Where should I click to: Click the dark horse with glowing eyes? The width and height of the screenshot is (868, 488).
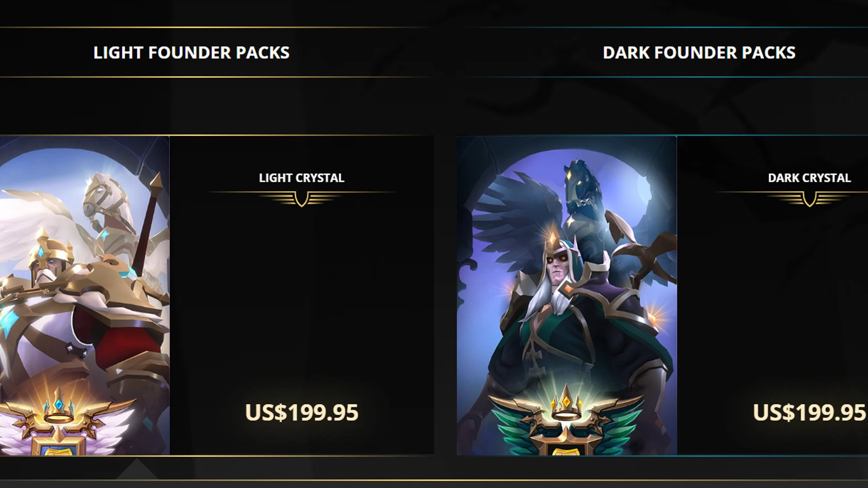[x=582, y=190]
